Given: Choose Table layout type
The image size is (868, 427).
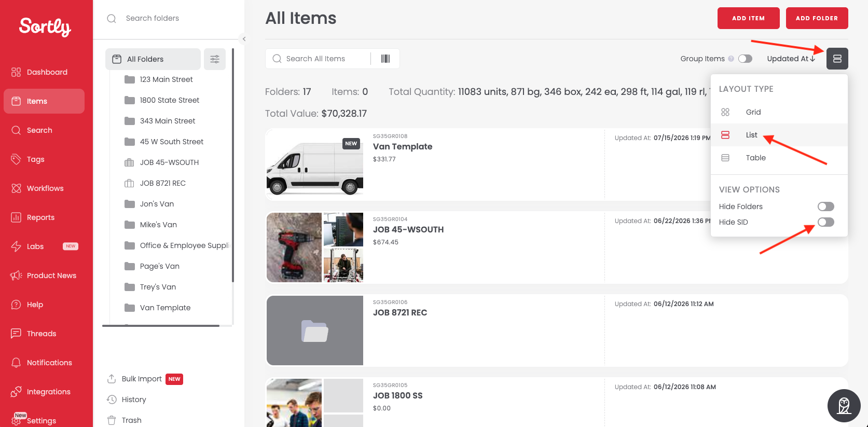Looking at the screenshot, I should (x=779, y=158).
